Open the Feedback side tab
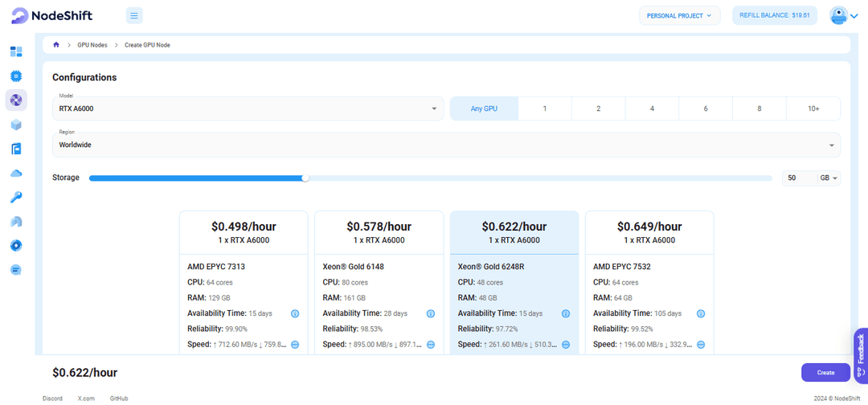 click(861, 356)
